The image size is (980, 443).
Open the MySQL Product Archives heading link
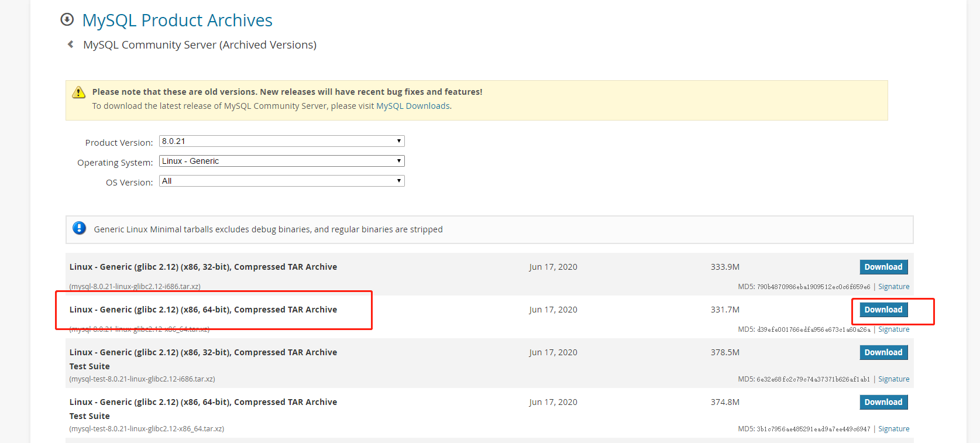(x=177, y=20)
